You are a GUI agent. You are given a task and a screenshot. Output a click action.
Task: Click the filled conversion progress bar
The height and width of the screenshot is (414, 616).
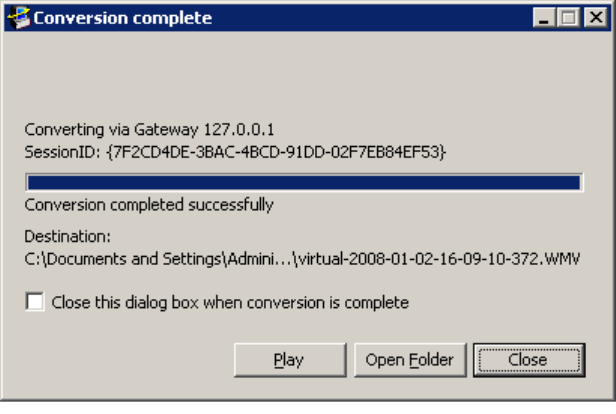tap(304, 183)
